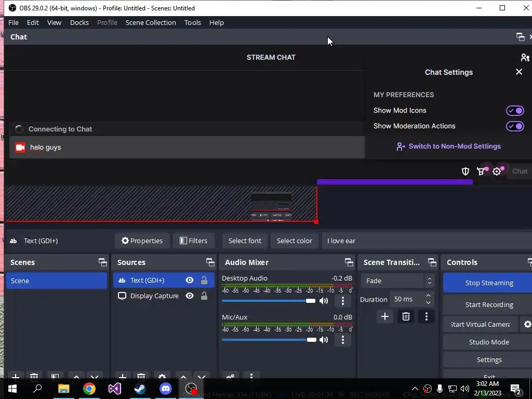This screenshot has height=399, width=532.
Task: Open the File menu
Action: 14,22
